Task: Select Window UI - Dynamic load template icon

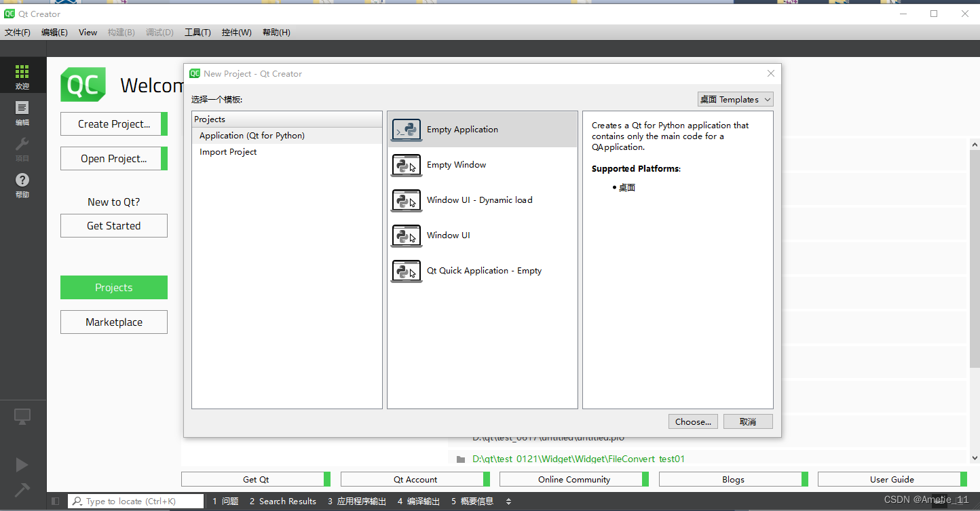Action: (x=407, y=200)
